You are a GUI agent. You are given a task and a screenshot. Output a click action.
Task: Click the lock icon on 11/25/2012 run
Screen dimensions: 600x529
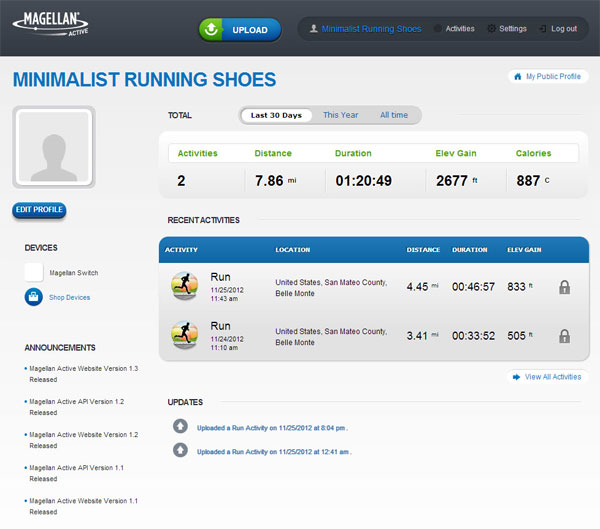564,287
